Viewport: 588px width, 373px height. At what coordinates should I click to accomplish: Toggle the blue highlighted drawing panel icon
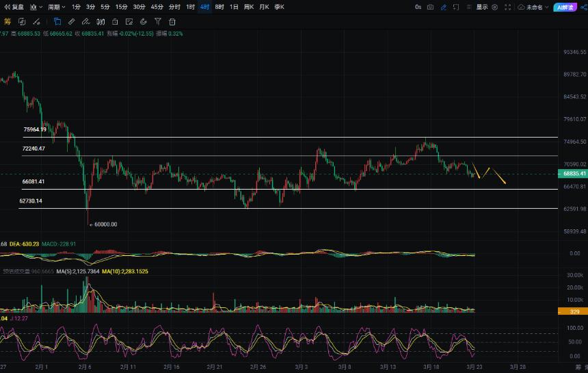[x=57, y=22]
